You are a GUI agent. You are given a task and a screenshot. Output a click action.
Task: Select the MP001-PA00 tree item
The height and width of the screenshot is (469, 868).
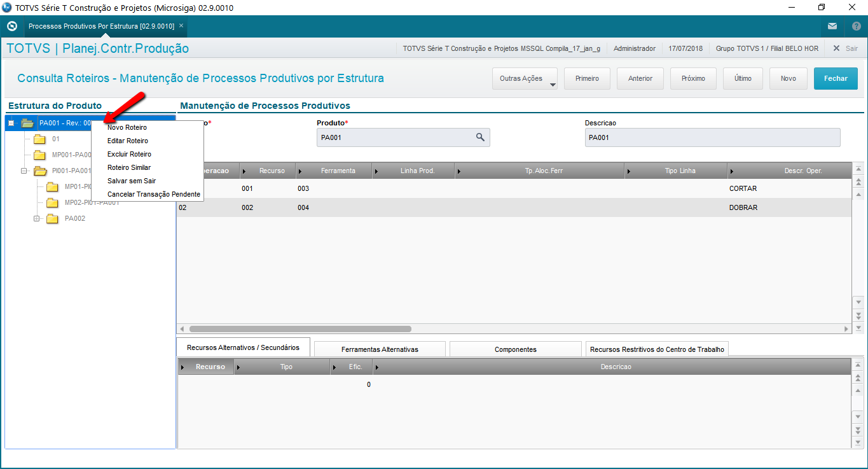(72, 155)
